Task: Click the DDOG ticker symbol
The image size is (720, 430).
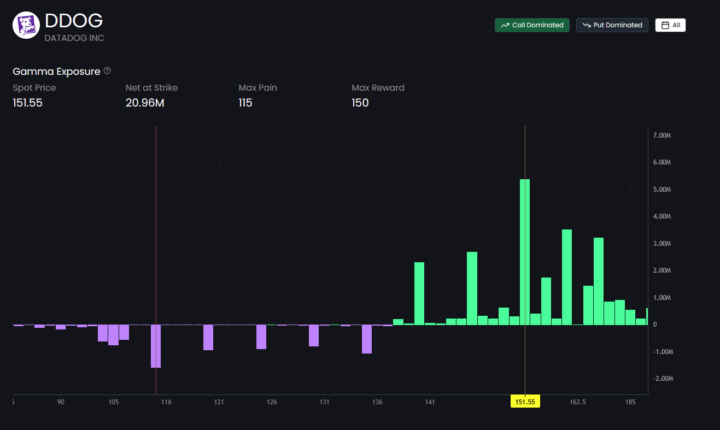Action: [x=73, y=19]
